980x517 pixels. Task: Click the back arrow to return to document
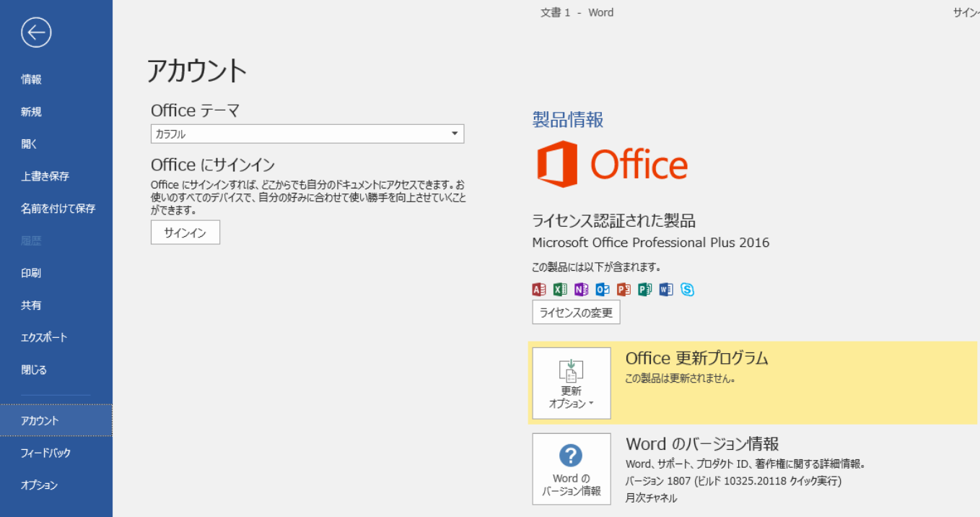coord(35,32)
